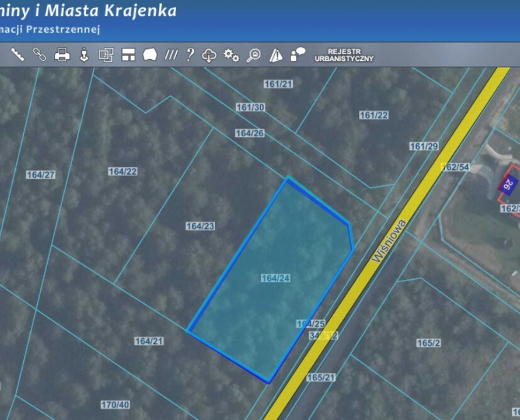Select the polygon shape tool
Image resolution: width=520 pixels, height=420 pixels.
pyautogui.click(x=150, y=55)
